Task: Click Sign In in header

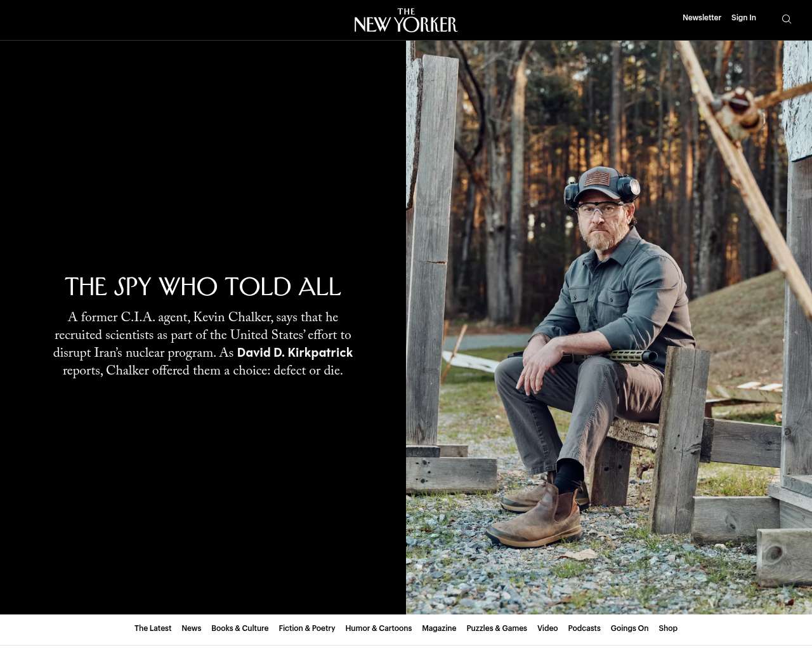Action: click(743, 18)
